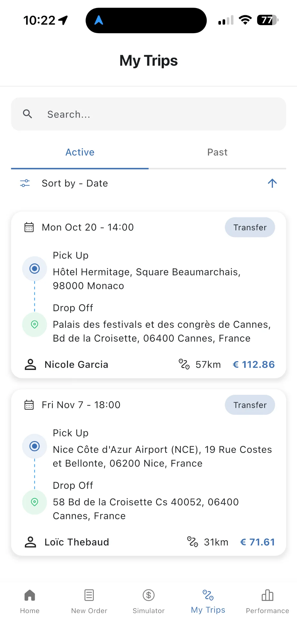Click Palais des festivals drop-off pin icon
The image size is (297, 644).
34,325
